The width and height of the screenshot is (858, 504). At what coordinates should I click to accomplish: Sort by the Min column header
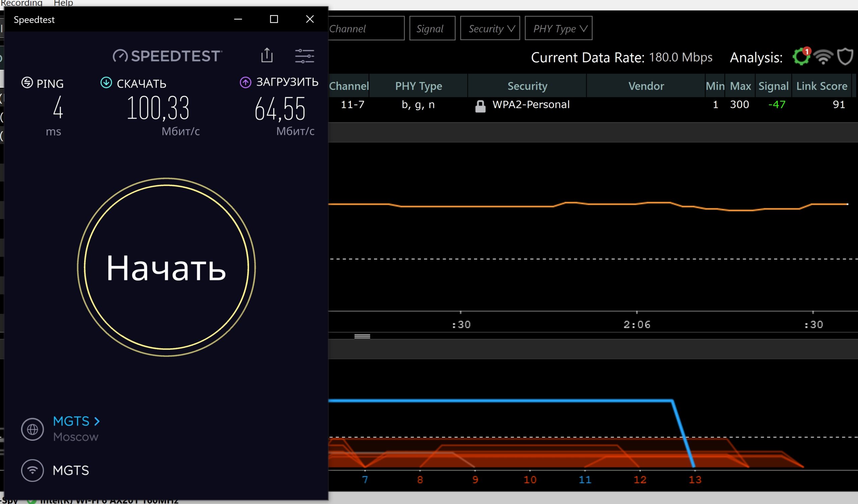click(x=715, y=86)
